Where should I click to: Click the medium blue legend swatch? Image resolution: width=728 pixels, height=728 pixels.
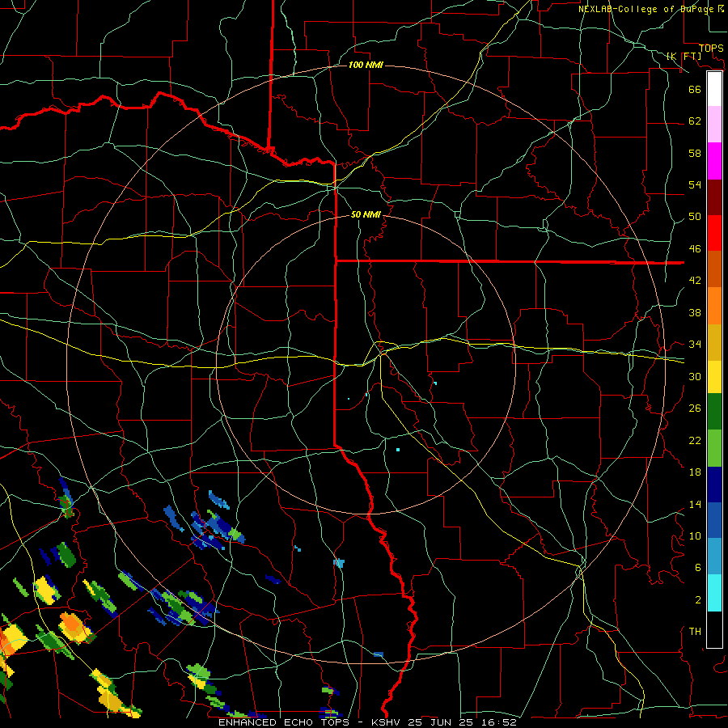714,520
